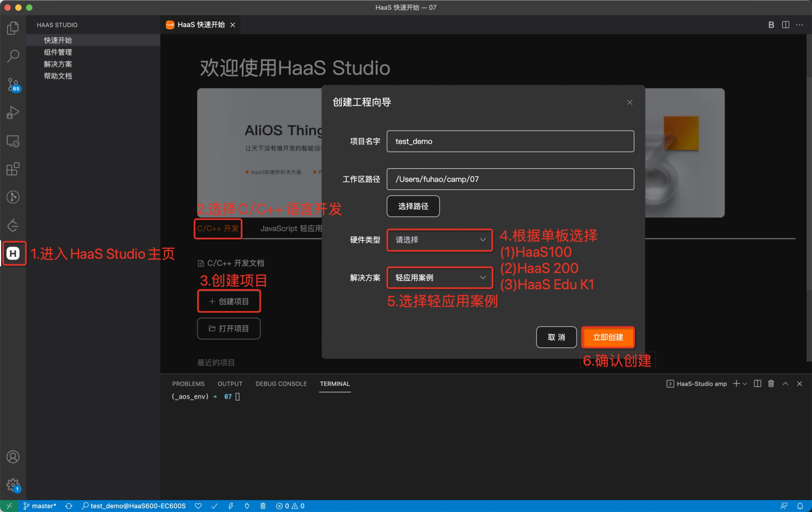Click the HaaS Studio H icon
Image resolution: width=812 pixels, height=512 pixels.
(13, 254)
